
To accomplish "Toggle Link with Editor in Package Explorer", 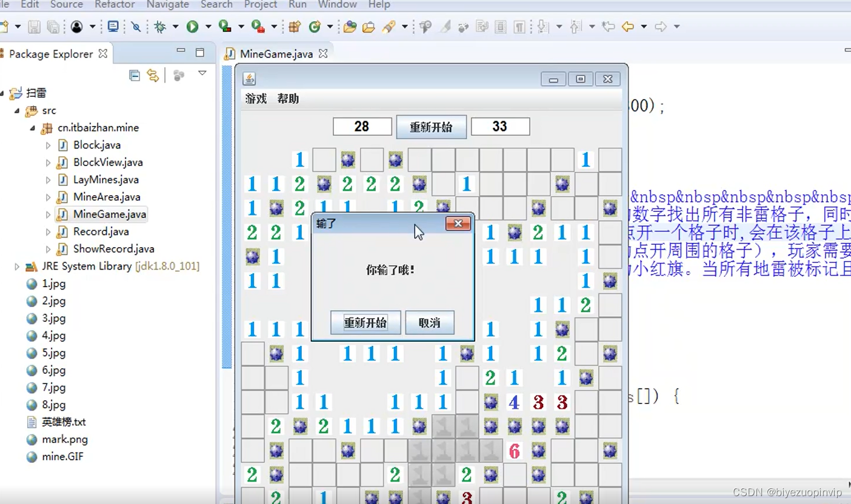I will coord(153,75).
